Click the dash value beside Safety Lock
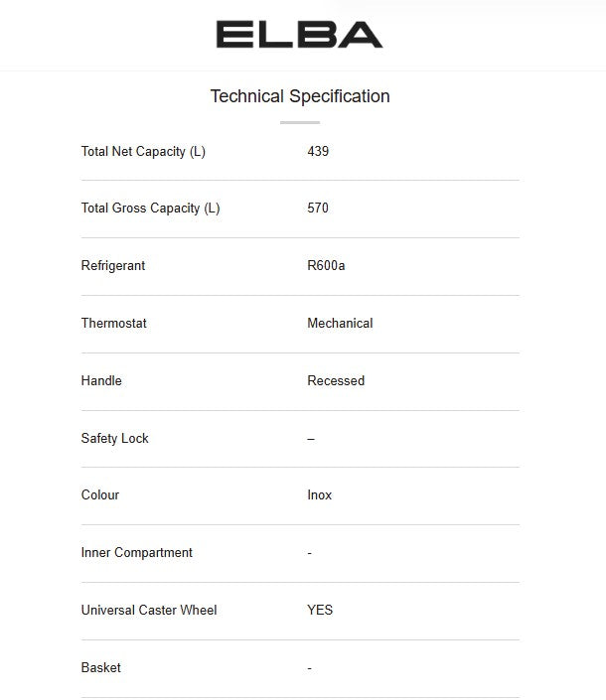The image size is (606, 700). (311, 439)
